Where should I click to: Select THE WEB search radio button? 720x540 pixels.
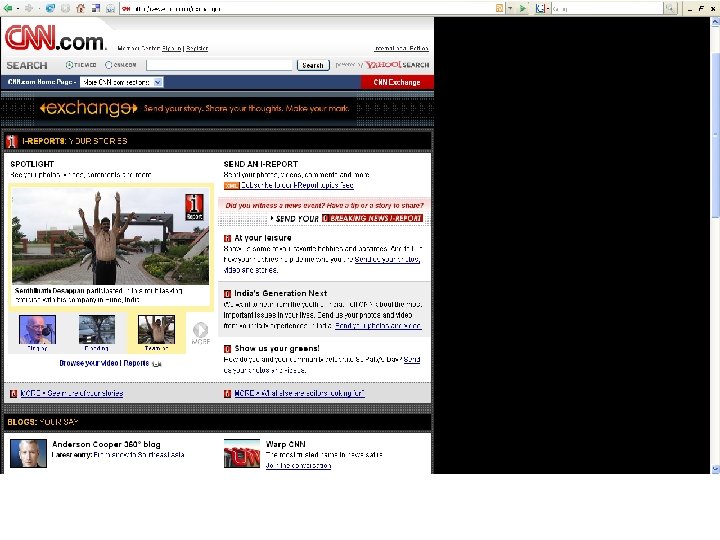pos(69,65)
